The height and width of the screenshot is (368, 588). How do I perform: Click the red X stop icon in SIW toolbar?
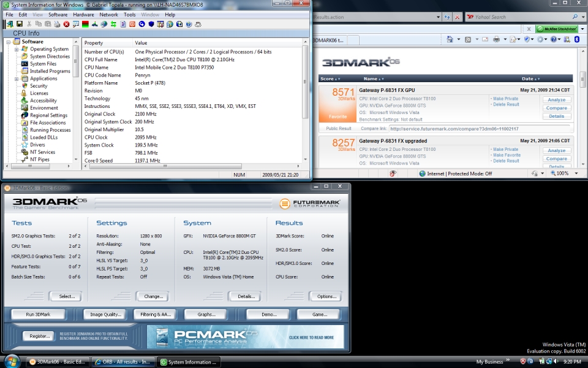66,24
